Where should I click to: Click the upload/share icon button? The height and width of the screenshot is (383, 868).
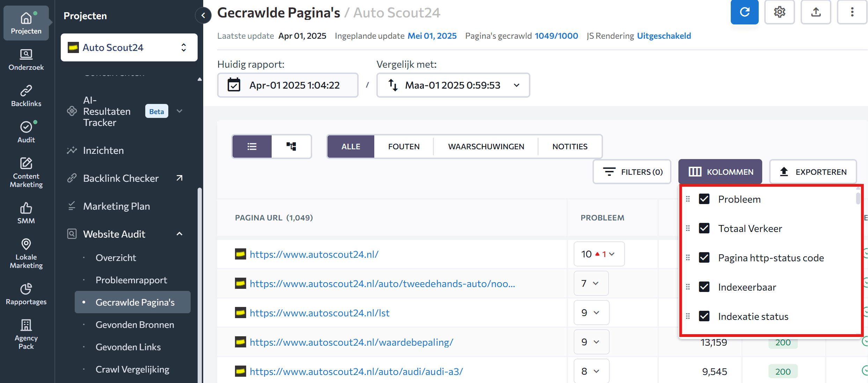816,12
